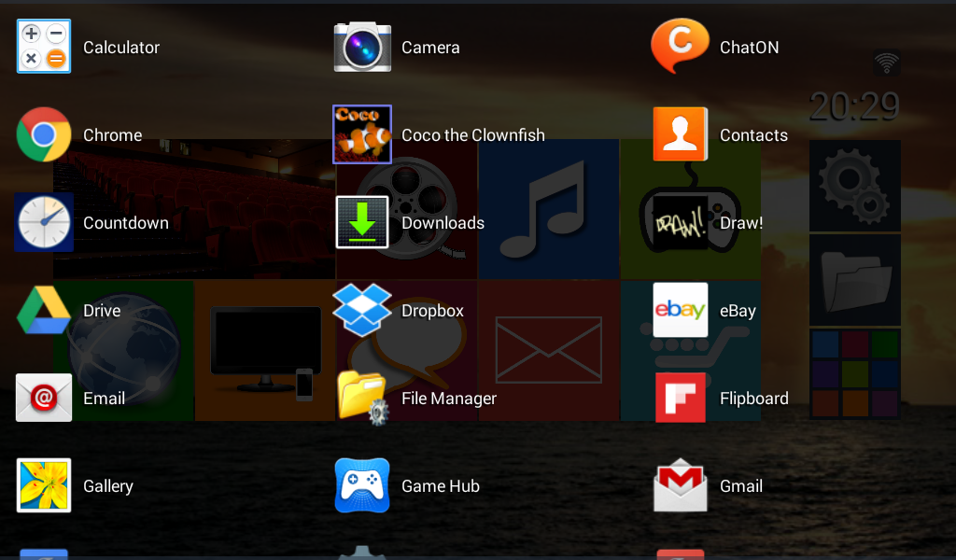
Task: Tap the settings gears tile on home screen
Action: 855,186
